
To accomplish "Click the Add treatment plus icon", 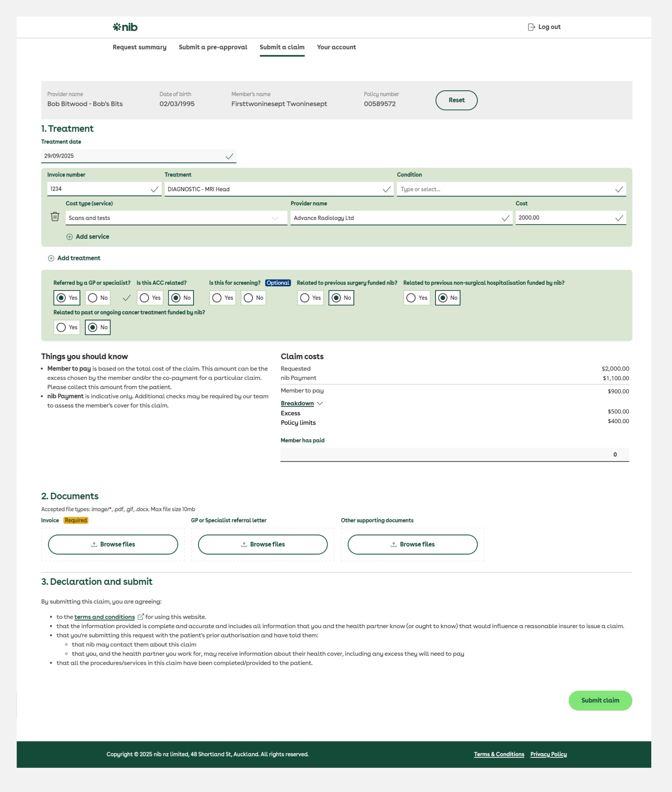I will pyautogui.click(x=51, y=258).
